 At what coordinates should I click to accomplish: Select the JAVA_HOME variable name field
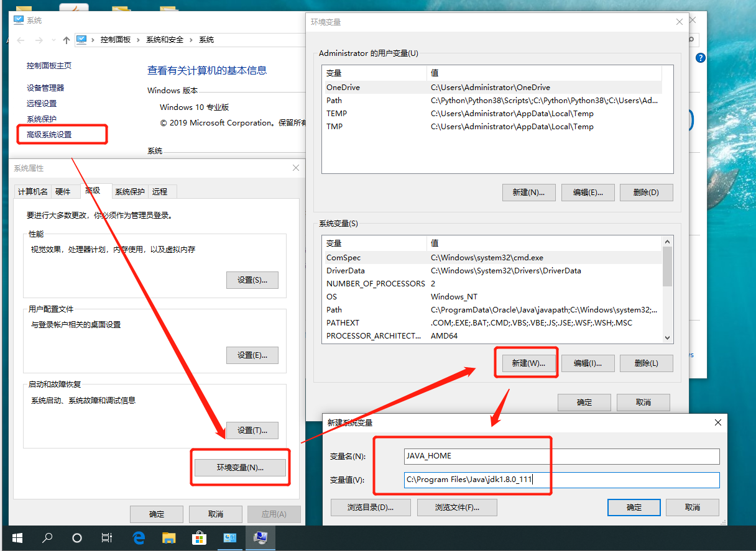[x=561, y=456]
